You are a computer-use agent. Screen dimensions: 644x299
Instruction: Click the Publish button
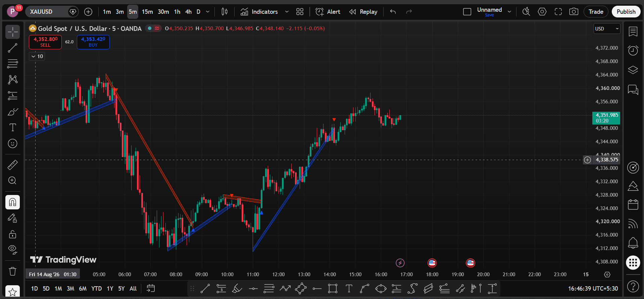(x=626, y=12)
